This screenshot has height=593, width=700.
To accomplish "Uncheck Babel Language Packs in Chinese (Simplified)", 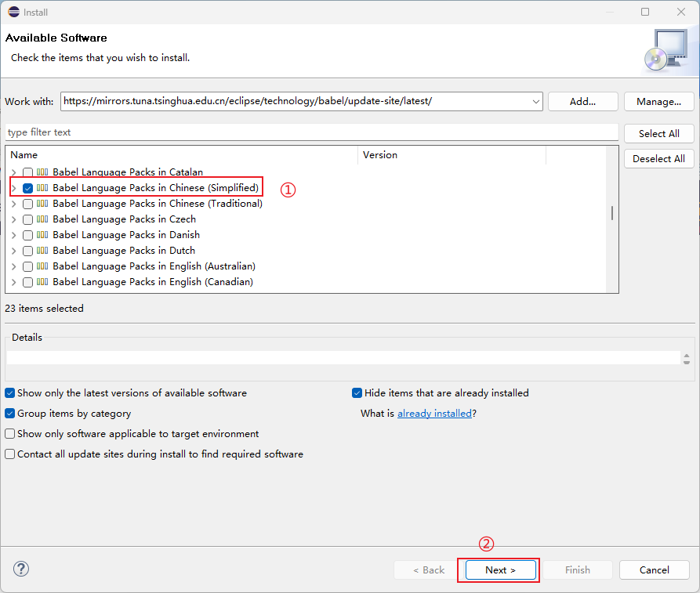I will tap(27, 188).
